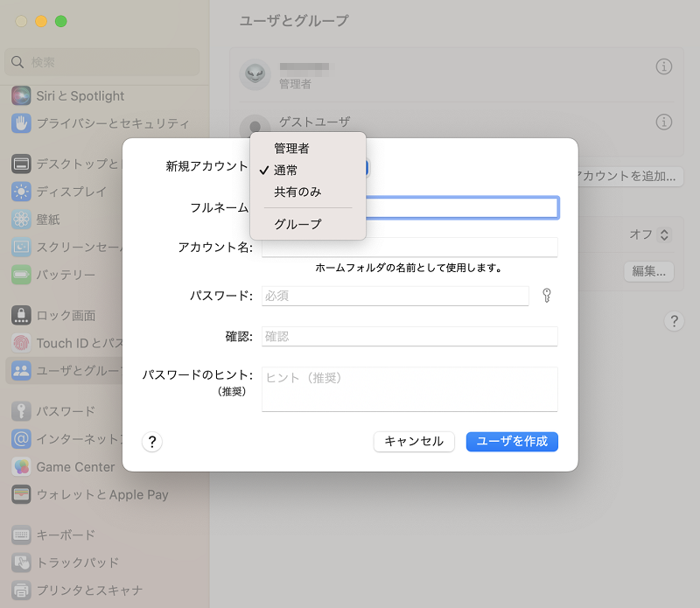Open ディスプレイ sun icon
Image resolution: width=700 pixels, height=608 pixels.
coord(21,192)
